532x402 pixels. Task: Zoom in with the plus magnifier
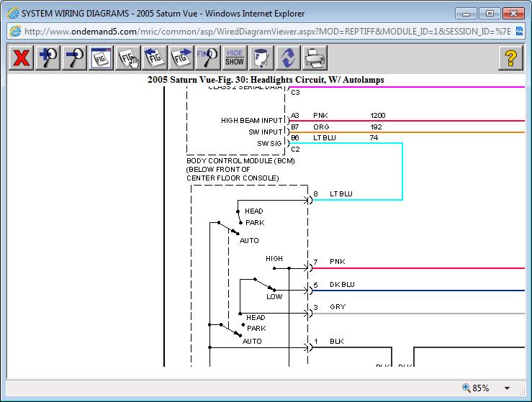click(x=48, y=58)
